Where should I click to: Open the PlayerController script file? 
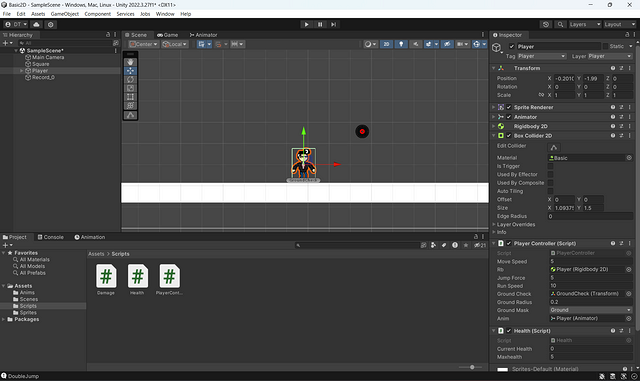click(169, 279)
